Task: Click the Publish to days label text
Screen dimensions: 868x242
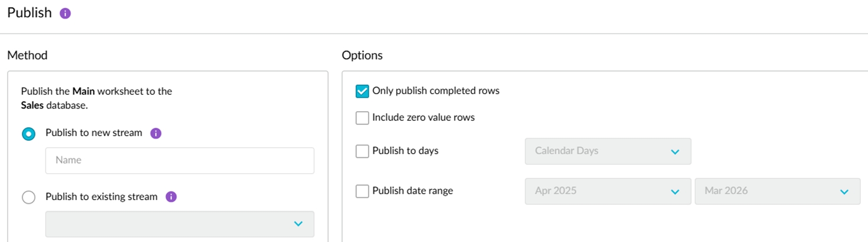Action: 405,151
